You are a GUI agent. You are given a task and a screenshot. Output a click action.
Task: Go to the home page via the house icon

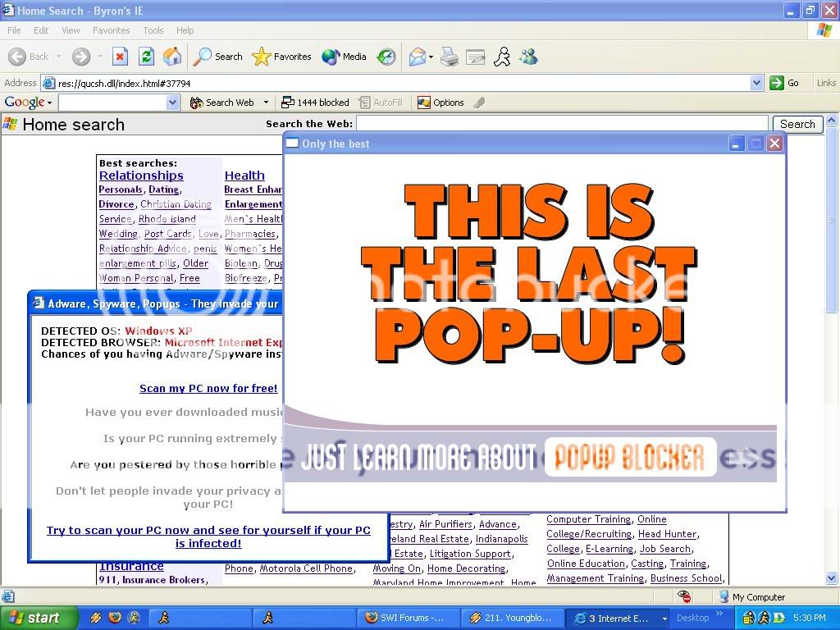[x=172, y=57]
